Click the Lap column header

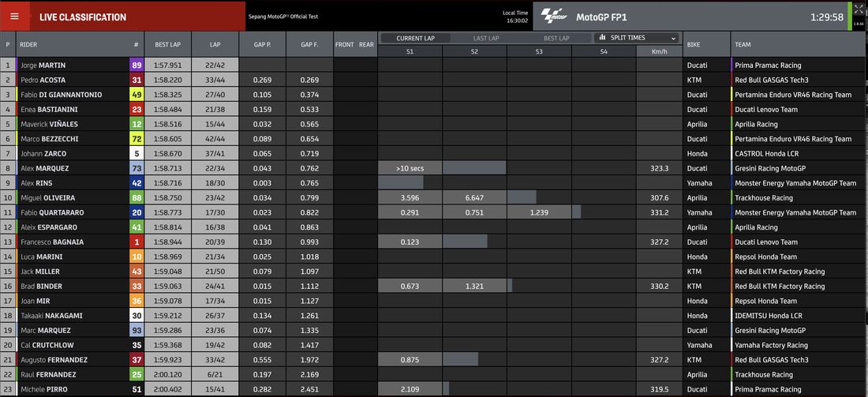215,45
